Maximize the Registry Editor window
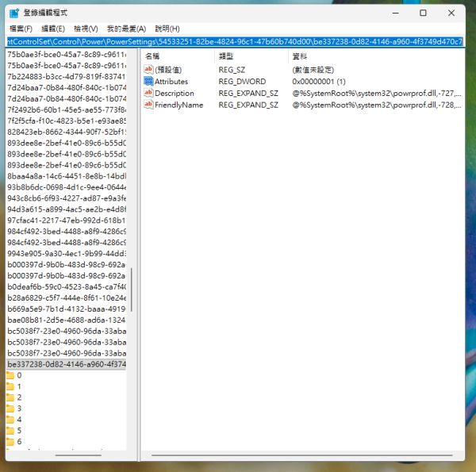Image resolution: width=476 pixels, height=472 pixels. [423, 13]
